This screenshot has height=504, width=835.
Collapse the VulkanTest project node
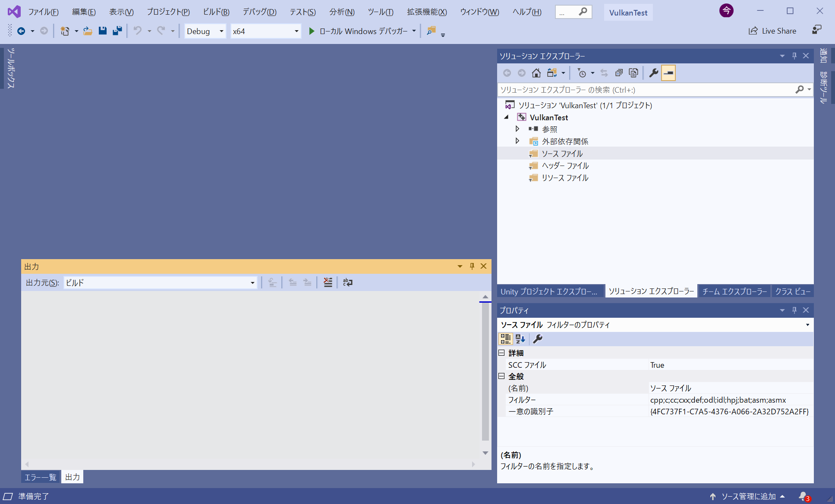click(x=507, y=117)
